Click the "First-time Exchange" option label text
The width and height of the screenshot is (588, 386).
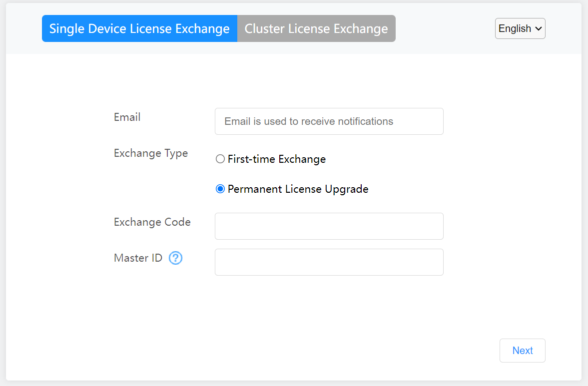277,159
